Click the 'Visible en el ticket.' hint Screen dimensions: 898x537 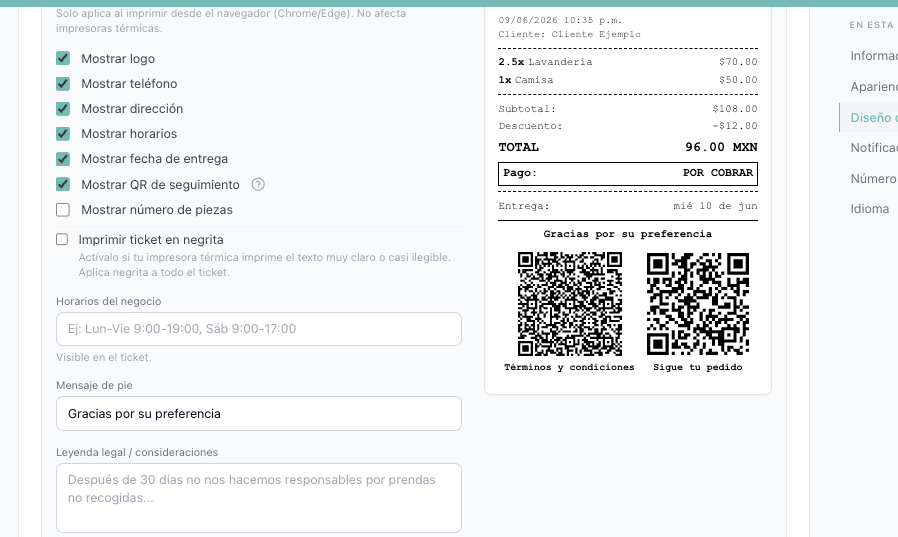click(104, 357)
